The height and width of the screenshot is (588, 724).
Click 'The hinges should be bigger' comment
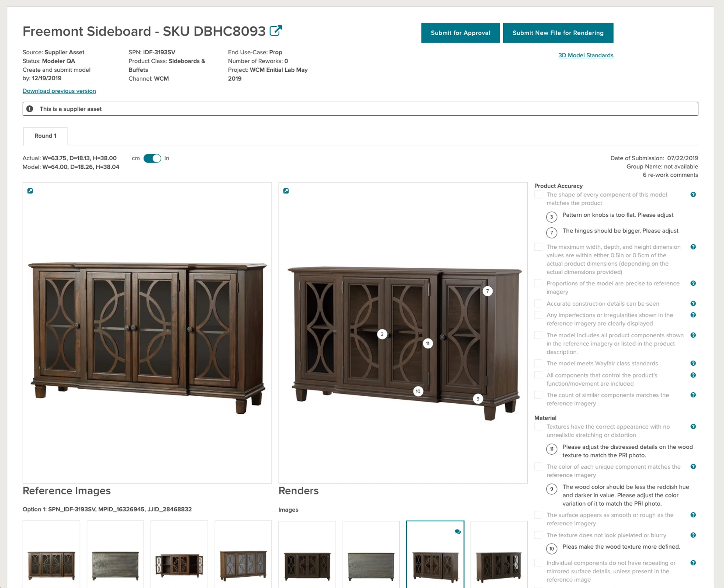click(x=620, y=231)
